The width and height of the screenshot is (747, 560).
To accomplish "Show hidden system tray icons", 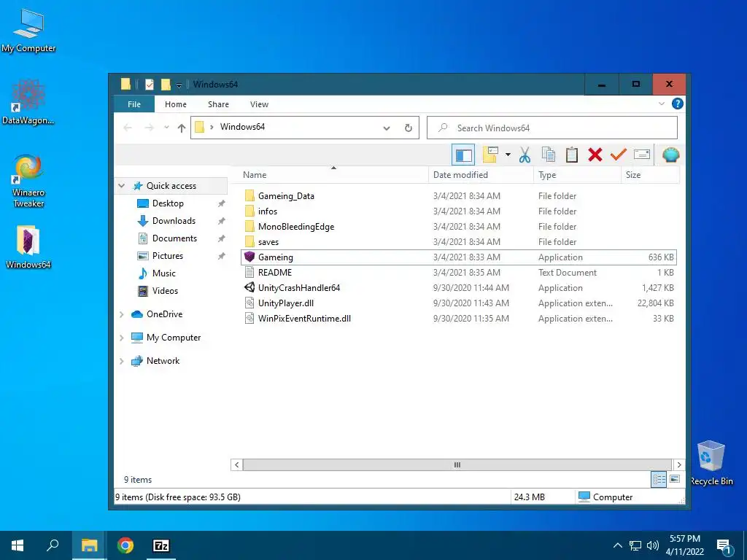I will [x=617, y=545].
